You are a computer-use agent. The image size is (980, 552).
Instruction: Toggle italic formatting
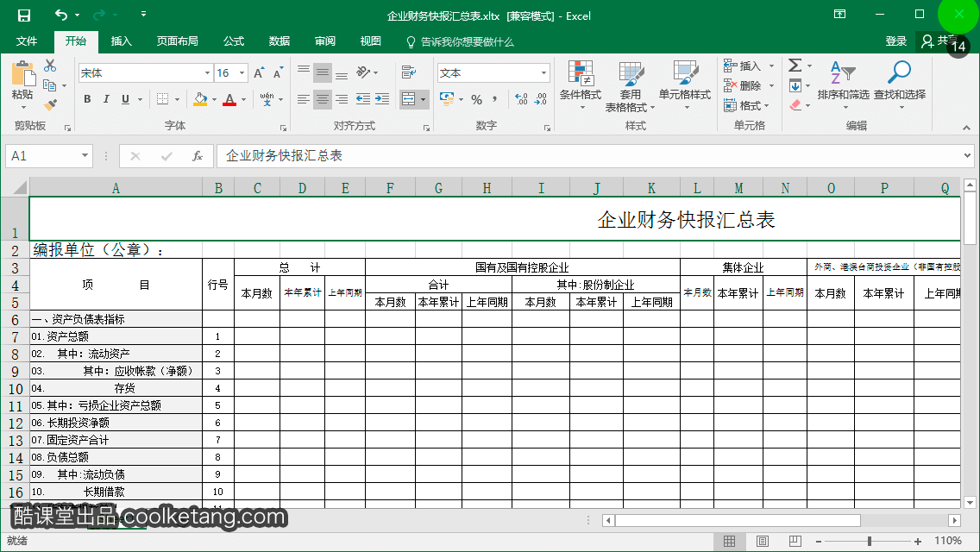[x=106, y=99]
